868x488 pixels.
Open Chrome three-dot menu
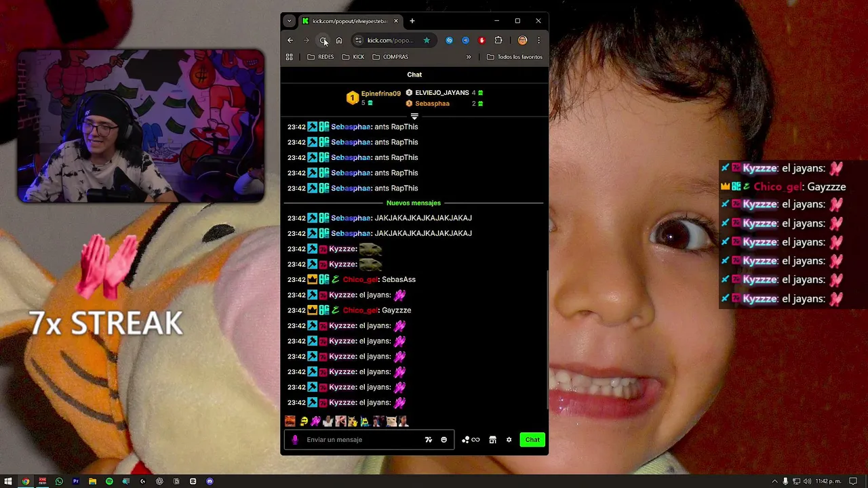pos(538,40)
